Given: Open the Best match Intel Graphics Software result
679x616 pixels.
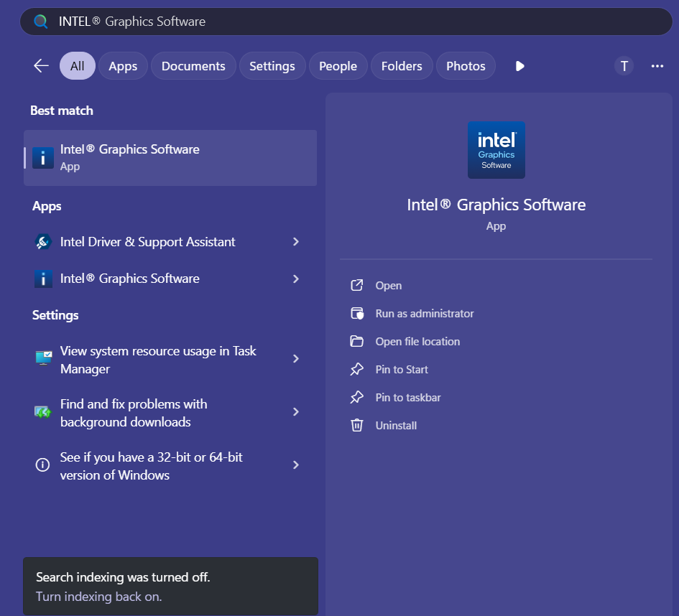Looking at the screenshot, I should coord(170,158).
